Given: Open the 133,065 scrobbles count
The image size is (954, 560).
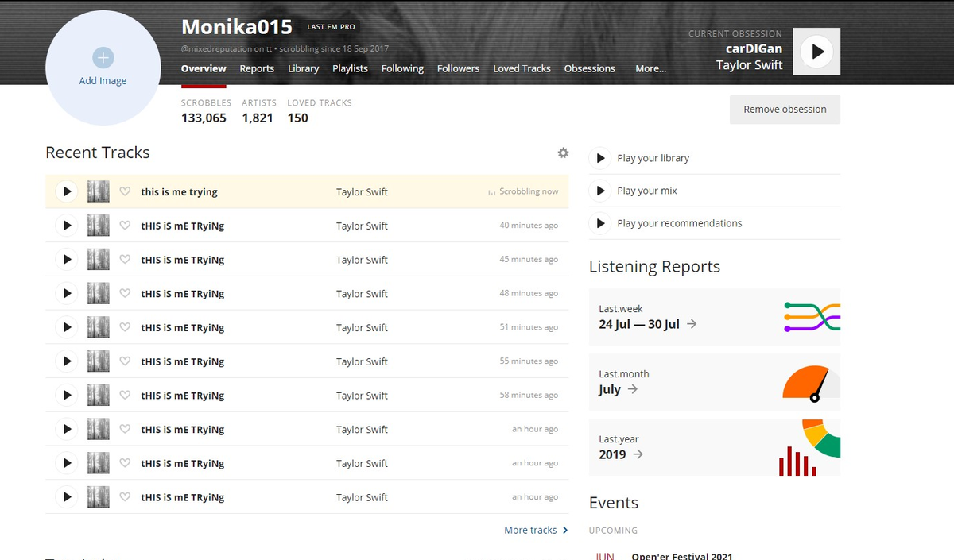Looking at the screenshot, I should (x=204, y=118).
